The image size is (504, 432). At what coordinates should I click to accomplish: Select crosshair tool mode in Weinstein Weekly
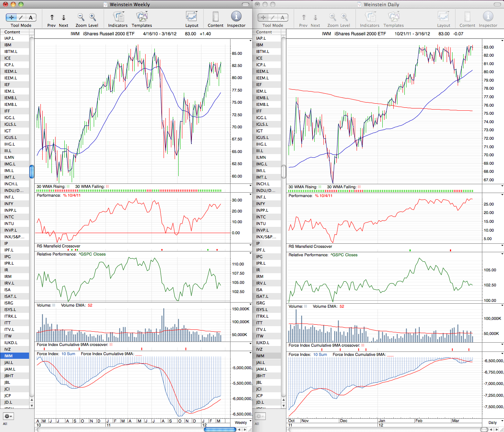[x=11, y=17]
